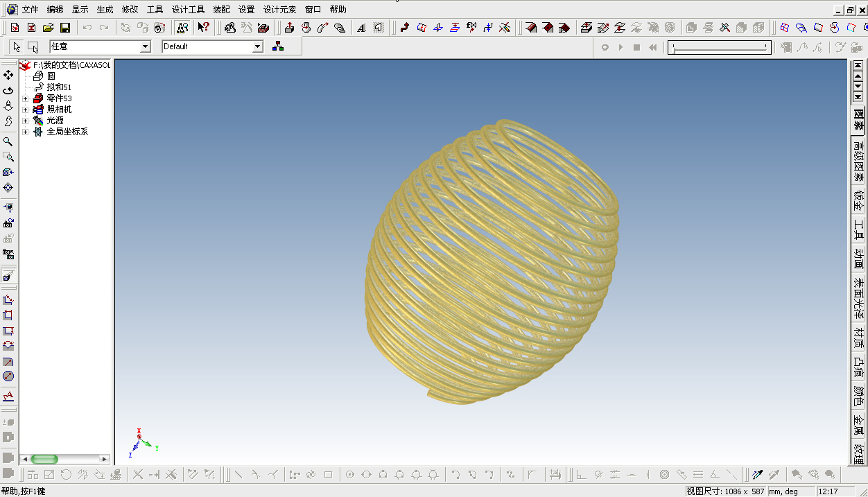
Task: Click the new design document icon
Action: (15, 28)
